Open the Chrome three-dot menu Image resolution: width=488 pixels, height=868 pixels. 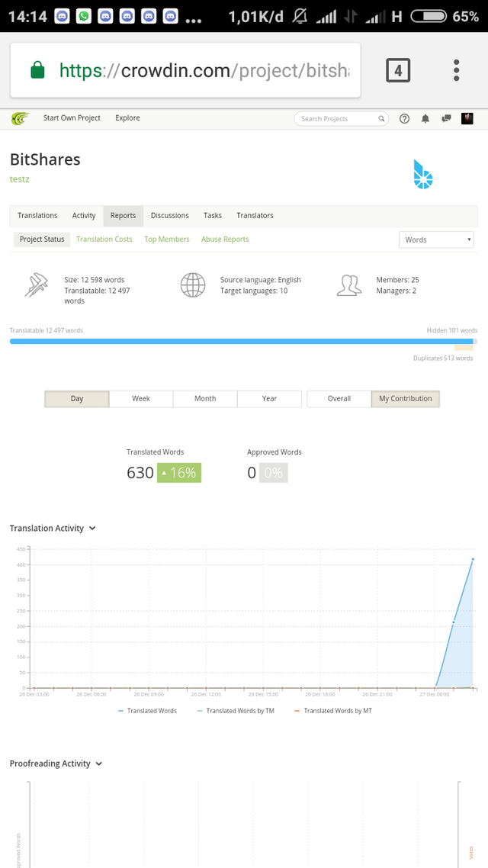coord(457,70)
